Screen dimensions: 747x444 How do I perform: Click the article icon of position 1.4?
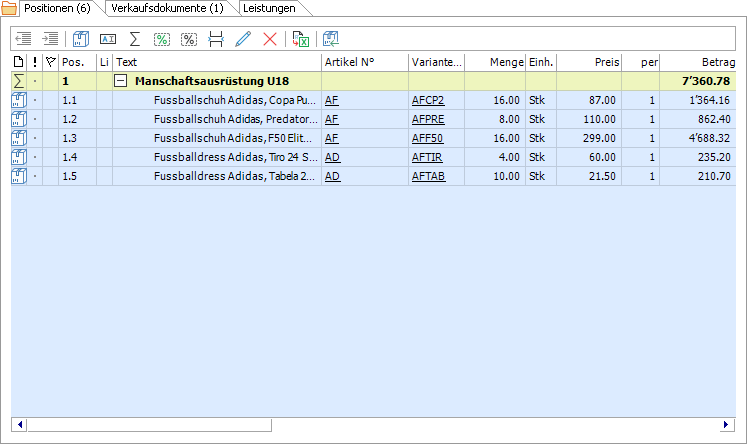tap(19, 157)
